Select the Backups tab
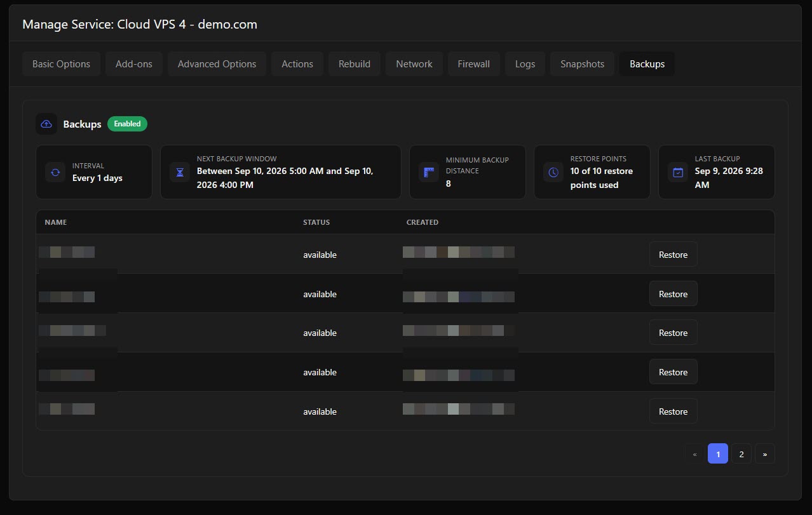Screen dimensions: 812x515 click(x=647, y=64)
